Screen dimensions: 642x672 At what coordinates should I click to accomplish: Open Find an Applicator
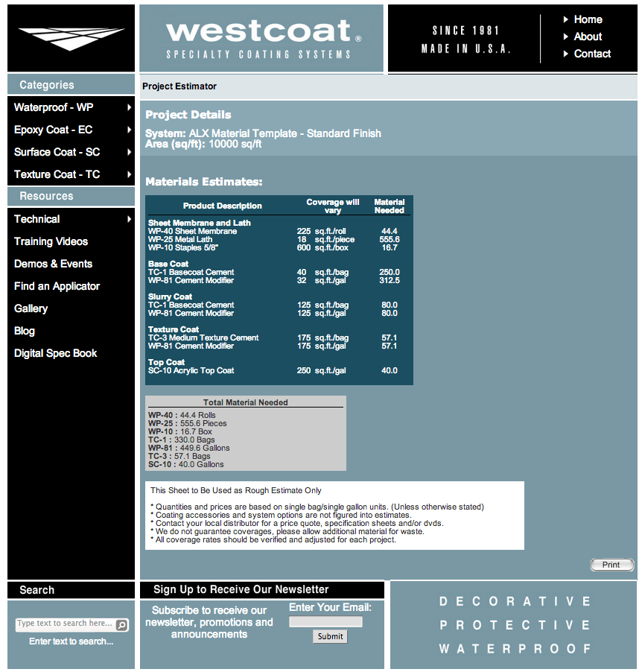[x=57, y=286]
